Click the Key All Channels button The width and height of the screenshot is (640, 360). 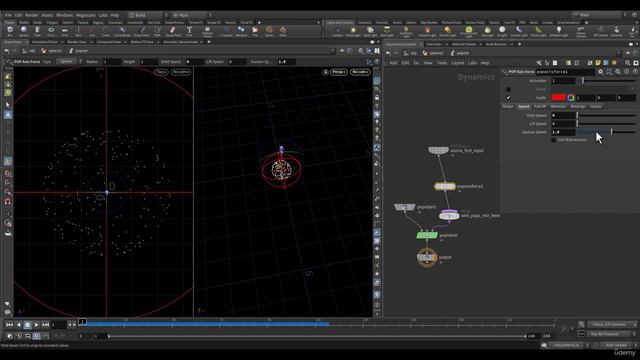coord(608,334)
